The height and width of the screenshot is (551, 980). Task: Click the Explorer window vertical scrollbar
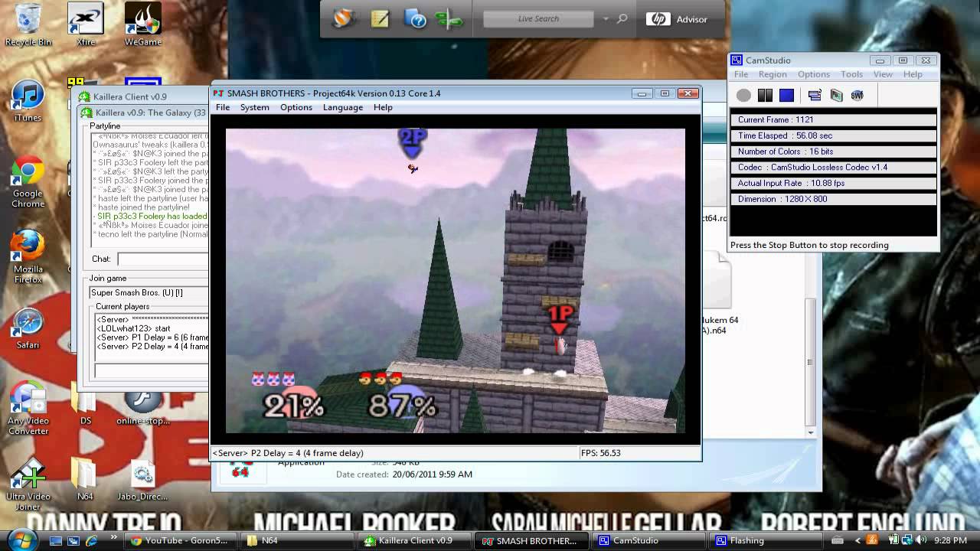[x=811, y=361]
